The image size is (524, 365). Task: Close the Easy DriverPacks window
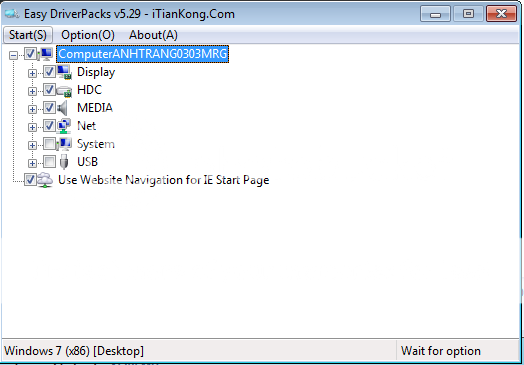[501, 14]
